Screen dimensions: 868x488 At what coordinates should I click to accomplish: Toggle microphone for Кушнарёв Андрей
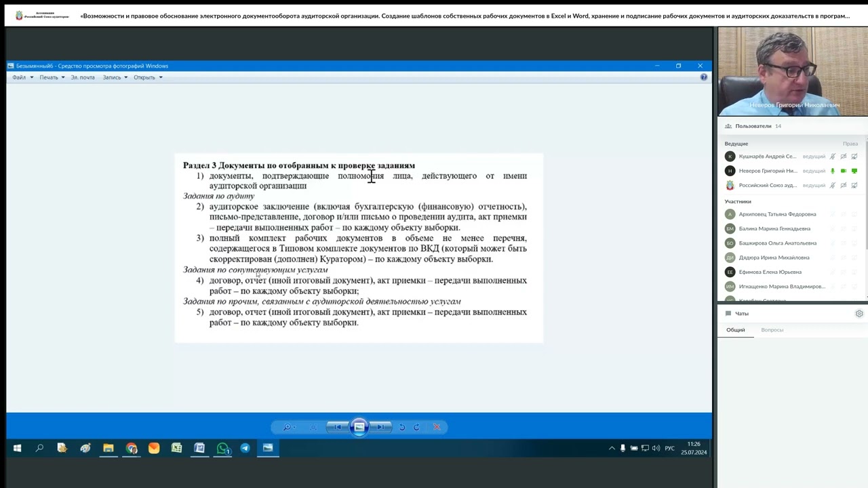[833, 157]
